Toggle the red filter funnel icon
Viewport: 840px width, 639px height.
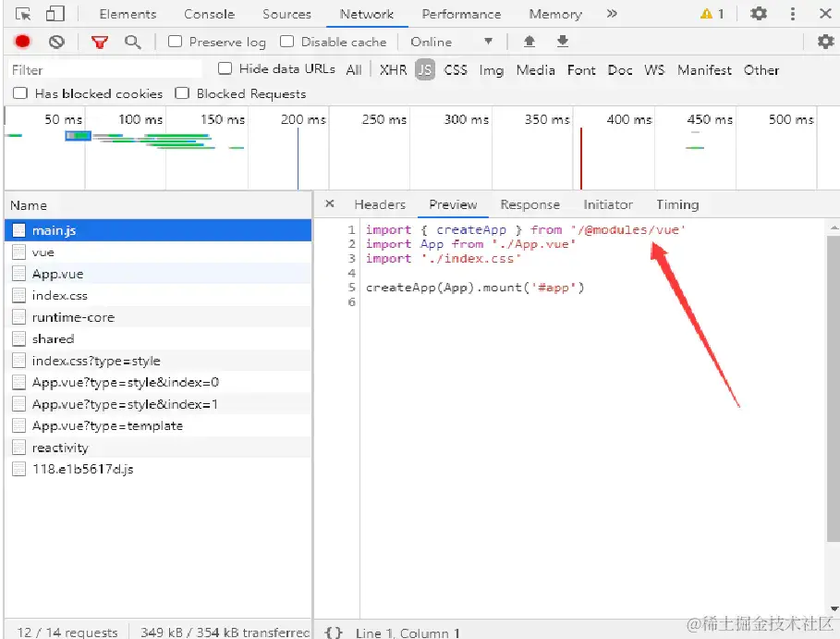coord(100,42)
